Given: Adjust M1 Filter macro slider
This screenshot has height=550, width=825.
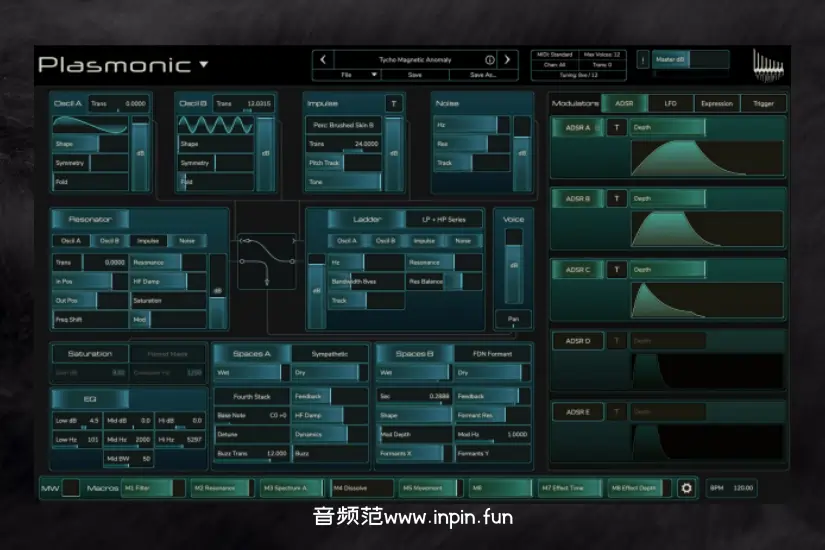Looking at the screenshot, I should 153,488.
